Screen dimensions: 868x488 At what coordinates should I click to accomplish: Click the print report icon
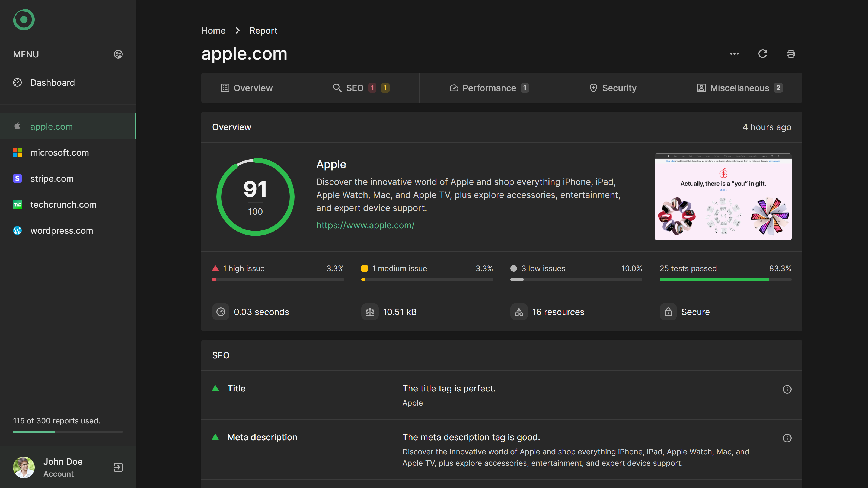click(790, 54)
